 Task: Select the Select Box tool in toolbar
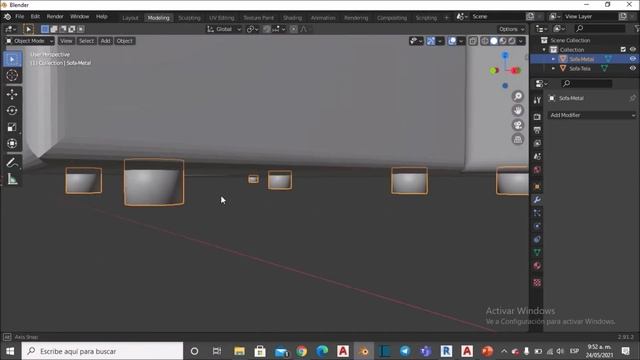pyautogui.click(x=12, y=60)
